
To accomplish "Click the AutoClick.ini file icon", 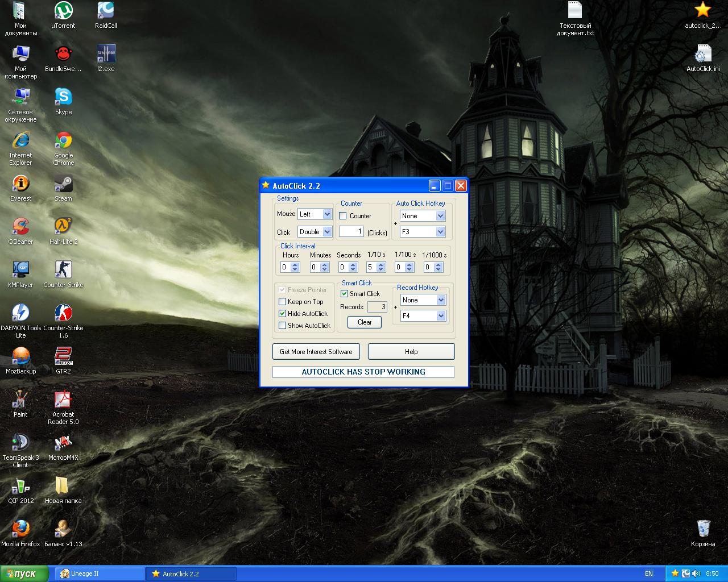I will coord(703,55).
